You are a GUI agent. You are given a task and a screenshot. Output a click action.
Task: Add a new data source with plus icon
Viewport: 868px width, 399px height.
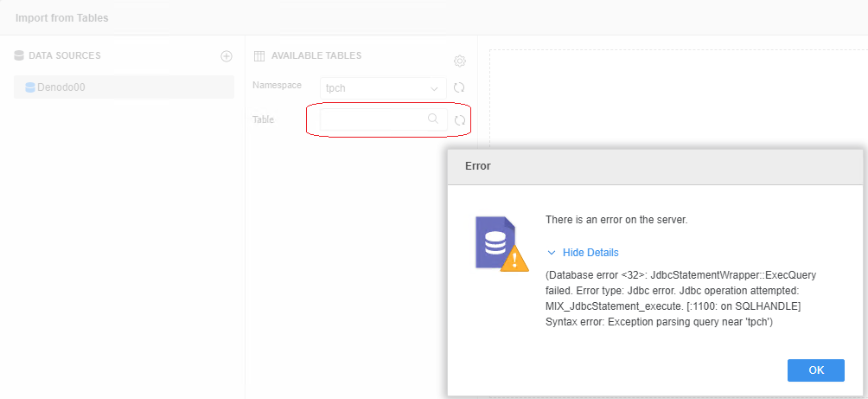coord(227,56)
